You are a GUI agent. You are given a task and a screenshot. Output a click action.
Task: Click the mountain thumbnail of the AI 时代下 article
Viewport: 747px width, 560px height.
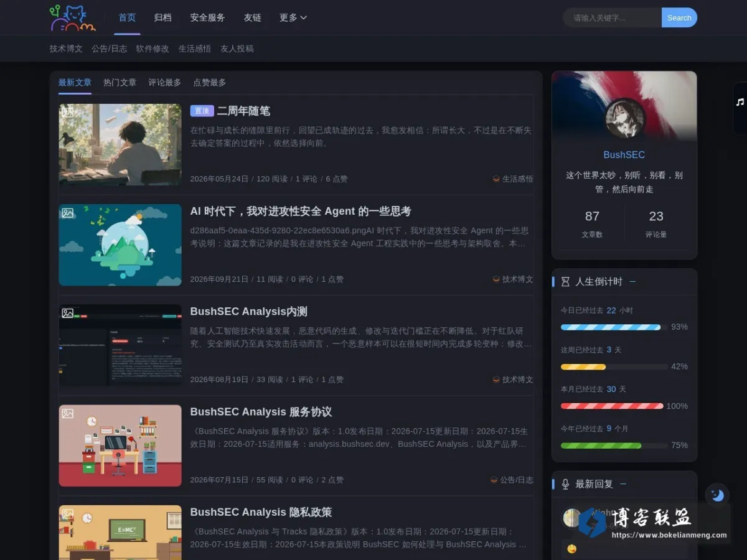click(120, 245)
